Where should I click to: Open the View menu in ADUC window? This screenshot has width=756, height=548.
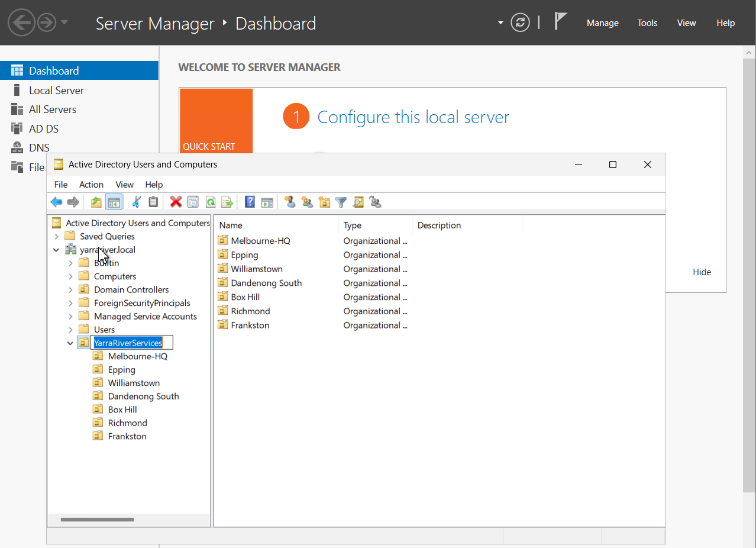(124, 185)
